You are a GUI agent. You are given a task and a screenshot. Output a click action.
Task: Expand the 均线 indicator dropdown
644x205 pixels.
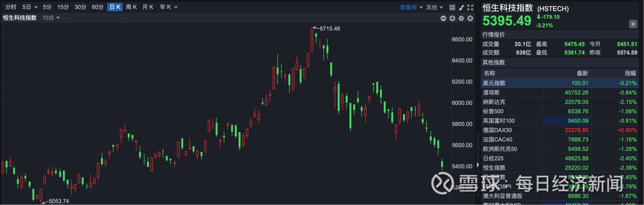click(51, 18)
